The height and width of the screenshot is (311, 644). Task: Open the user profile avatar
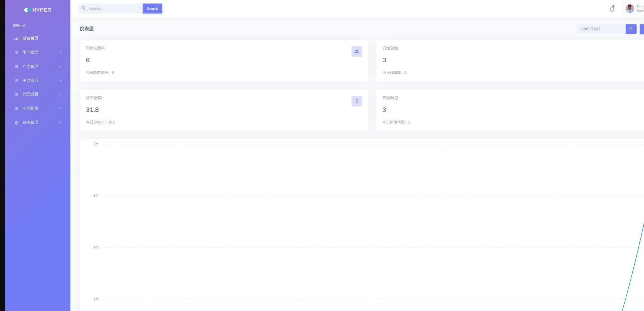point(630,8)
